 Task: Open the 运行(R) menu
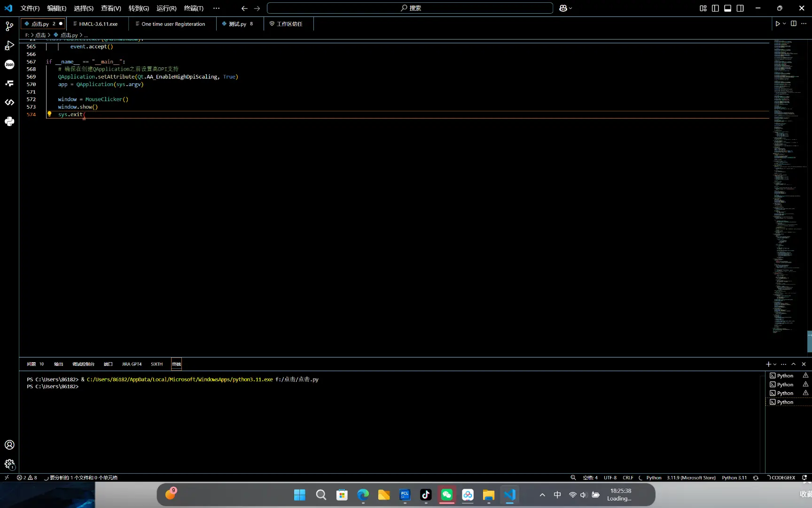coord(166,8)
